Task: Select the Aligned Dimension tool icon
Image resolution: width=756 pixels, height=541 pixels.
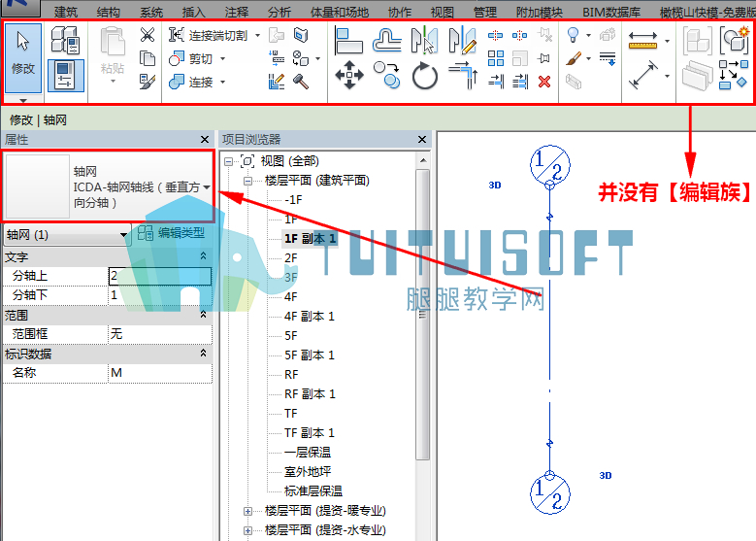Action: [x=643, y=75]
